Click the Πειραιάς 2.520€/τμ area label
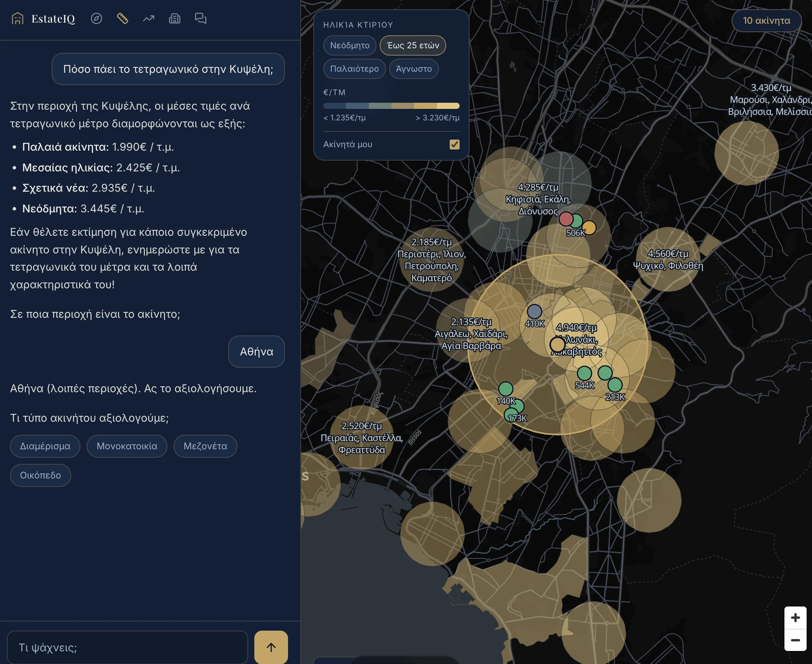 [362, 438]
